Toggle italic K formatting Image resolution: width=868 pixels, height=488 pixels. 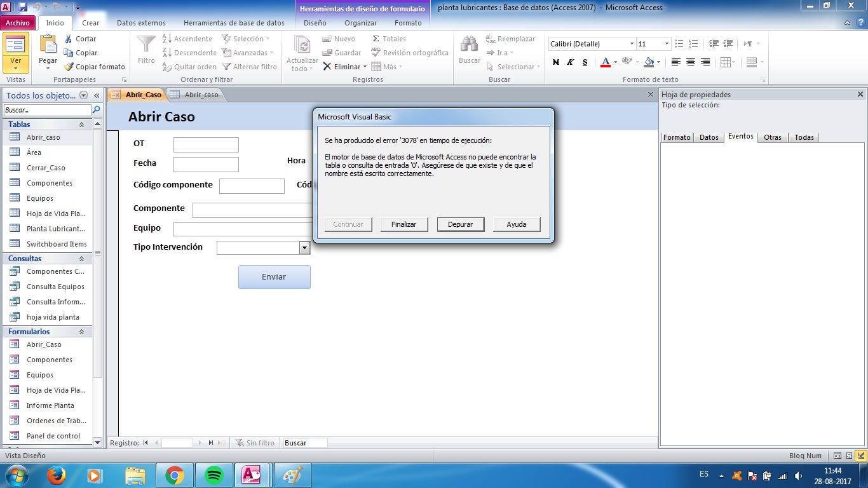[571, 62]
